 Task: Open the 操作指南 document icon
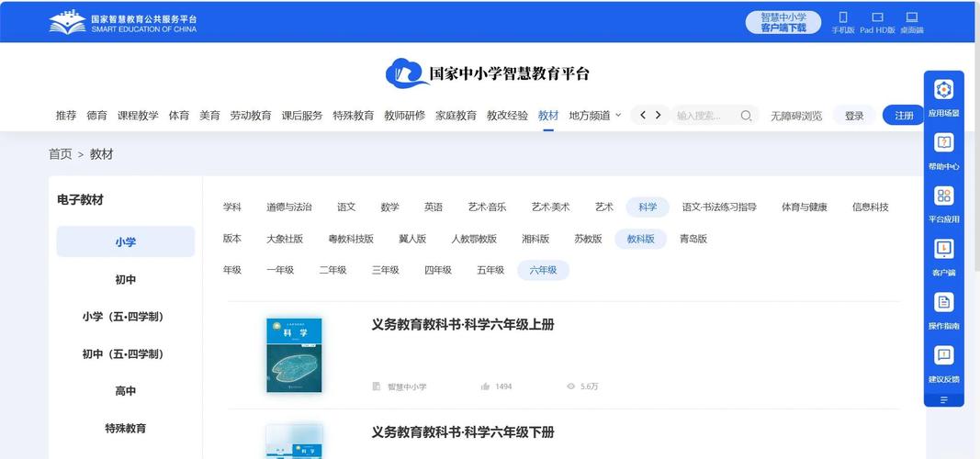943,303
